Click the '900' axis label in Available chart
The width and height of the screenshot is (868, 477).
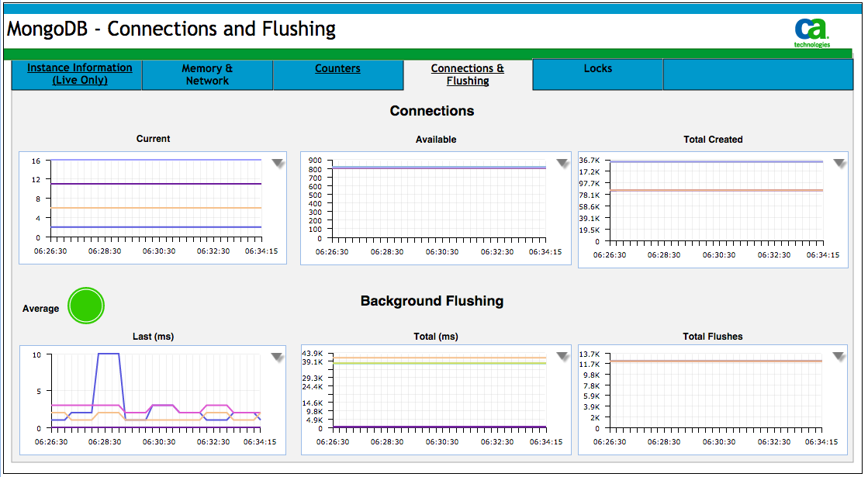coord(315,161)
